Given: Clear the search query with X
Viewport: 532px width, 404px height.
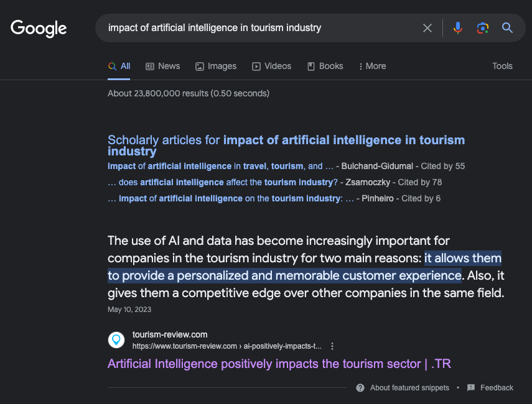Looking at the screenshot, I should pyautogui.click(x=427, y=28).
